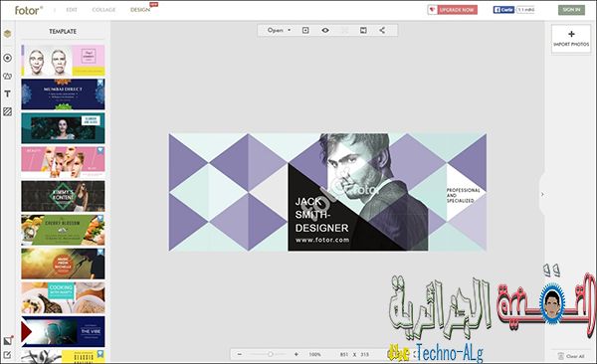Select the pink beauty faces template
Image resolution: width=597 pixels, height=364 pixels.
[x=64, y=162]
